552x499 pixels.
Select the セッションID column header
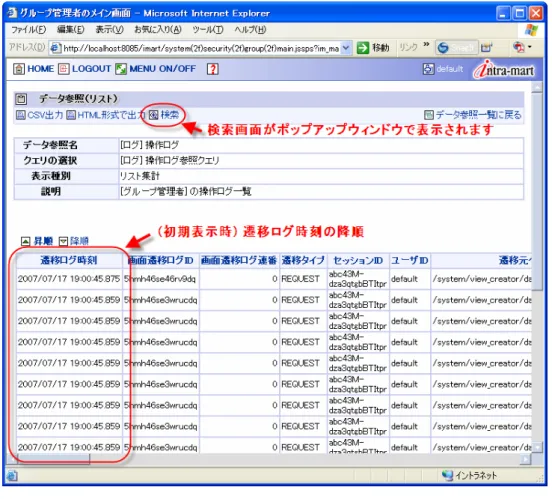358,261
